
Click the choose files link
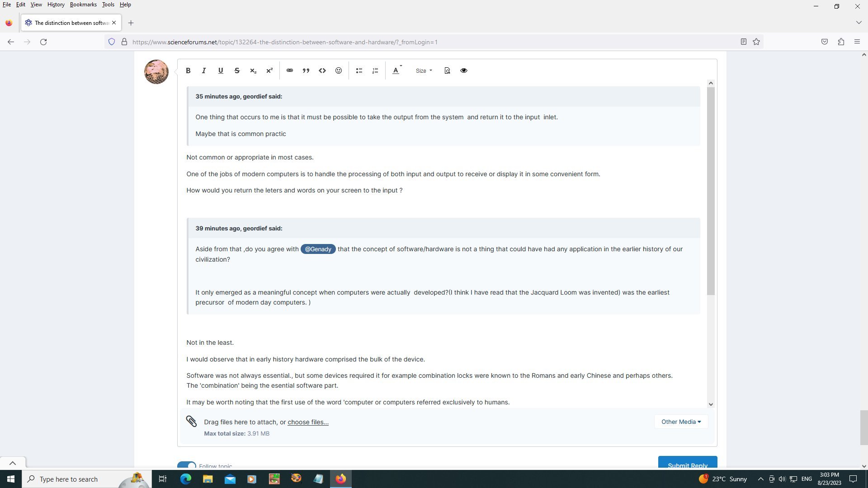coord(308,422)
